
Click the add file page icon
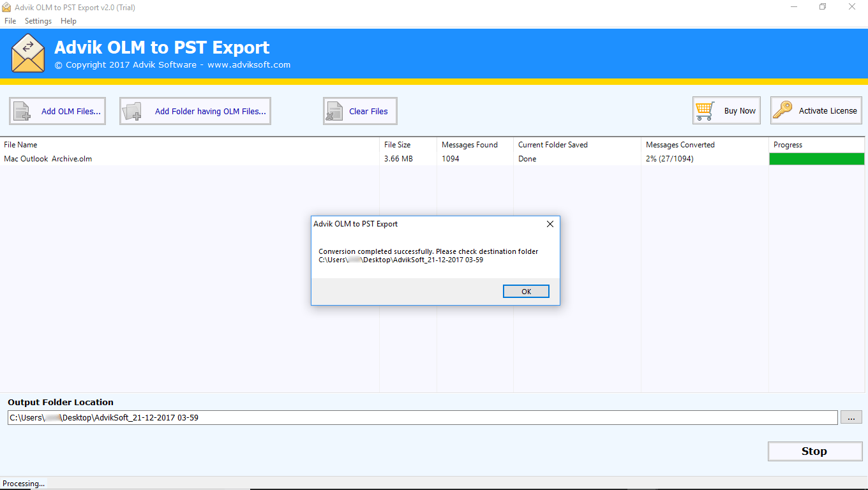[x=22, y=111]
